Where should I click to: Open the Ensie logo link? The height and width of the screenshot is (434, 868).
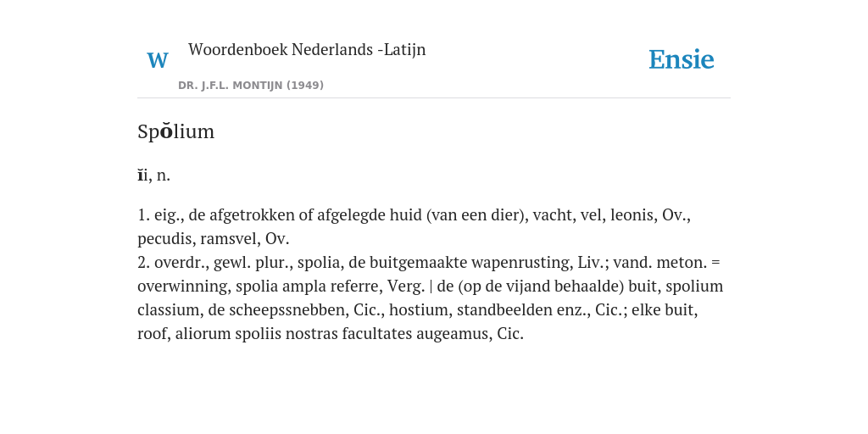(681, 59)
